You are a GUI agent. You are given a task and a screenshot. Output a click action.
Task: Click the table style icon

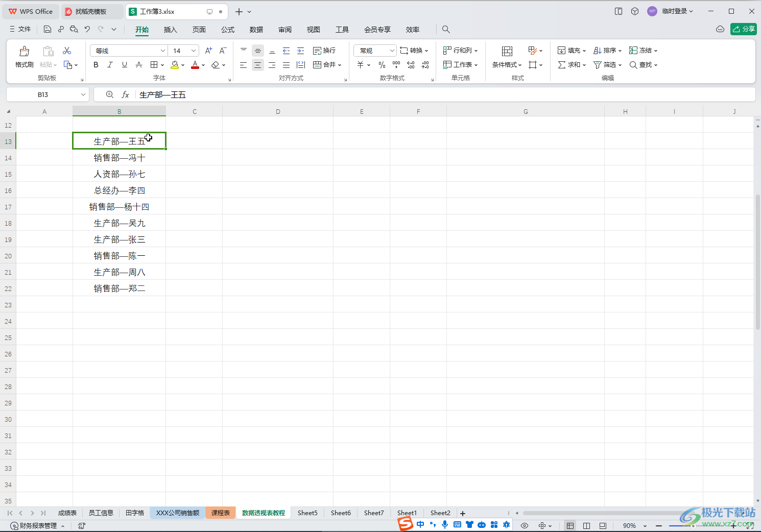(x=532, y=51)
